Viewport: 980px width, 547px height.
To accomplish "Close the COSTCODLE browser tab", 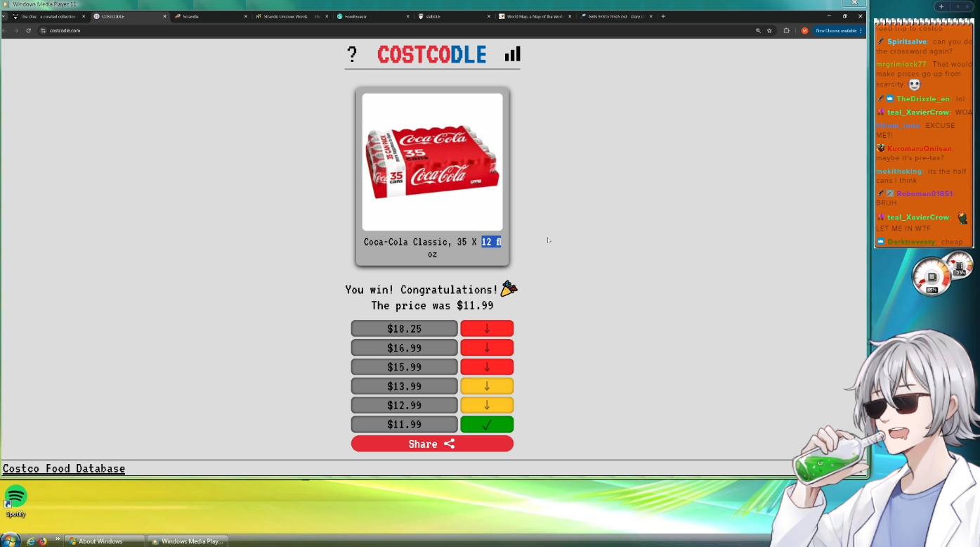I will tap(165, 16).
